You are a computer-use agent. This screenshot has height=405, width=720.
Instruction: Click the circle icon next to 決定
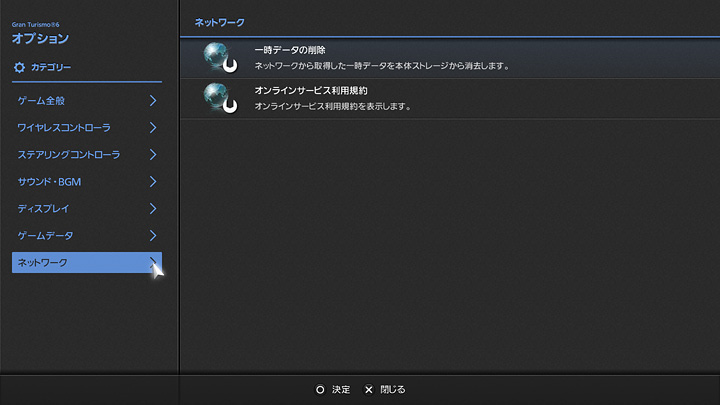320,389
